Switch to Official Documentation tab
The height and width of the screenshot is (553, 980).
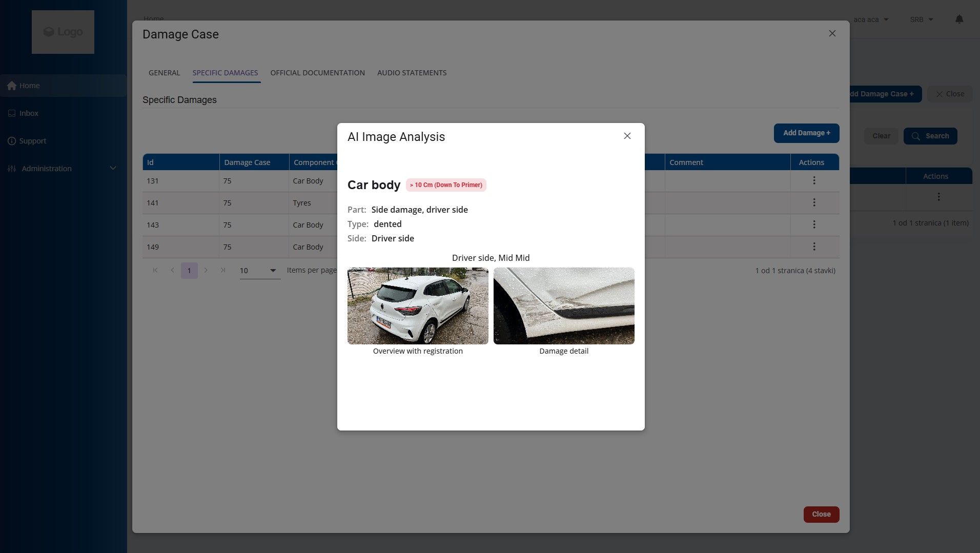317,73
